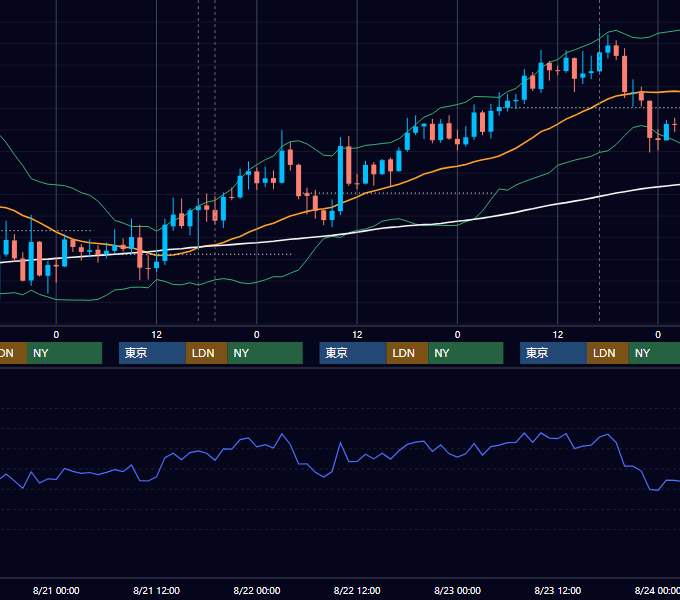Click the 8/21 12:00 date label

click(156, 590)
